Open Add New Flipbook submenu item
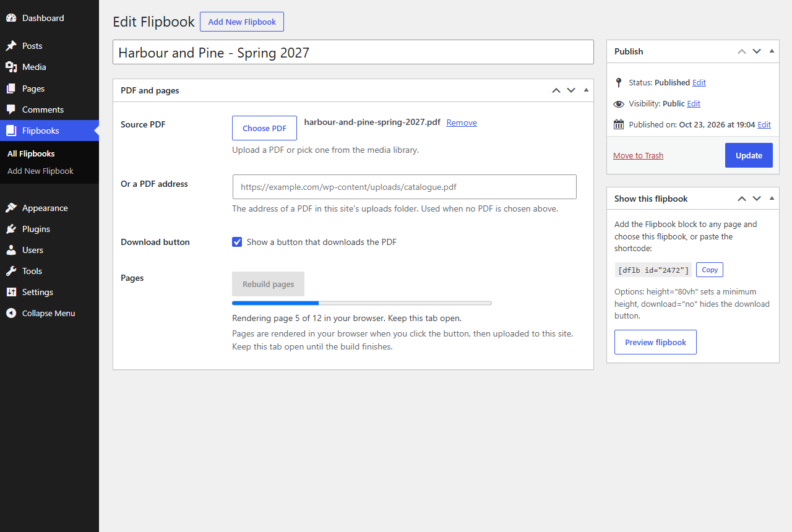This screenshot has width=792, height=532. (x=40, y=171)
